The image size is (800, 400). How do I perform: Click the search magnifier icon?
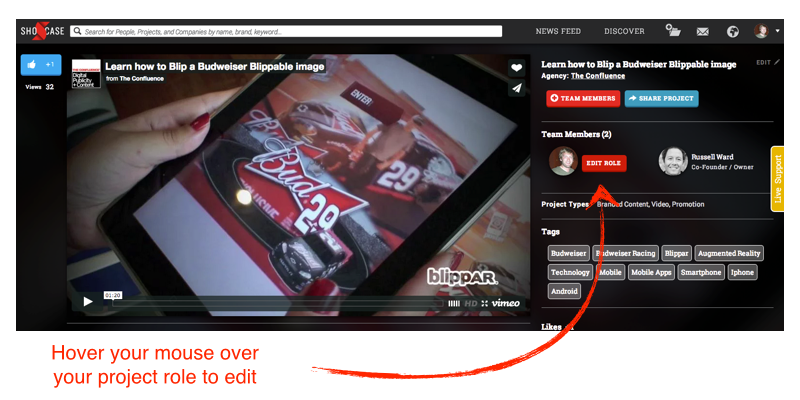[x=78, y=31]
